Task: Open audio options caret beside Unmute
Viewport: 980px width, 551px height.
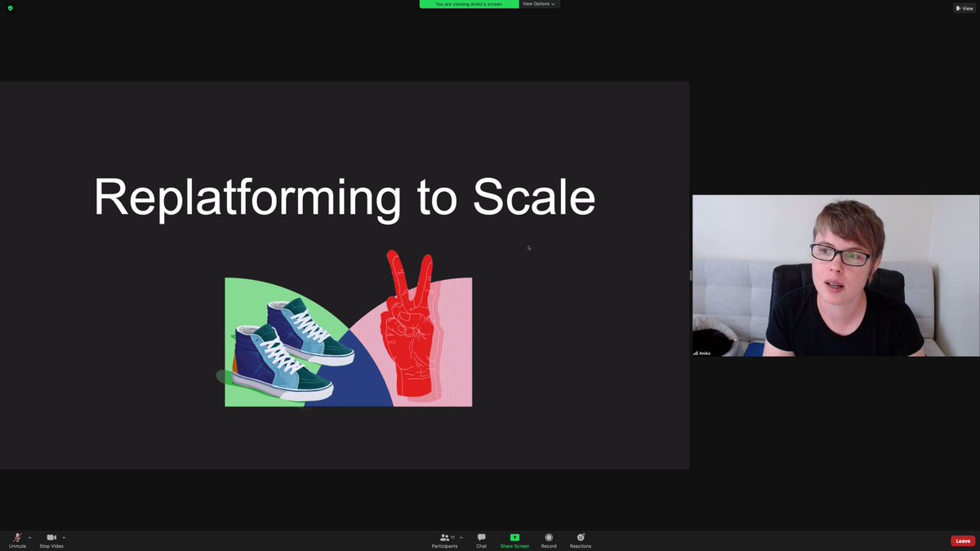Action: 30,537
